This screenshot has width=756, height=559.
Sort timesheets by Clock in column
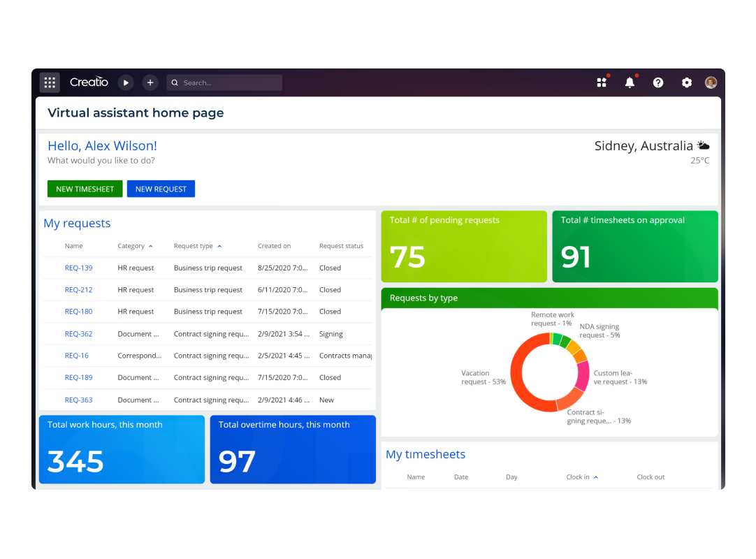pos(578,477)
